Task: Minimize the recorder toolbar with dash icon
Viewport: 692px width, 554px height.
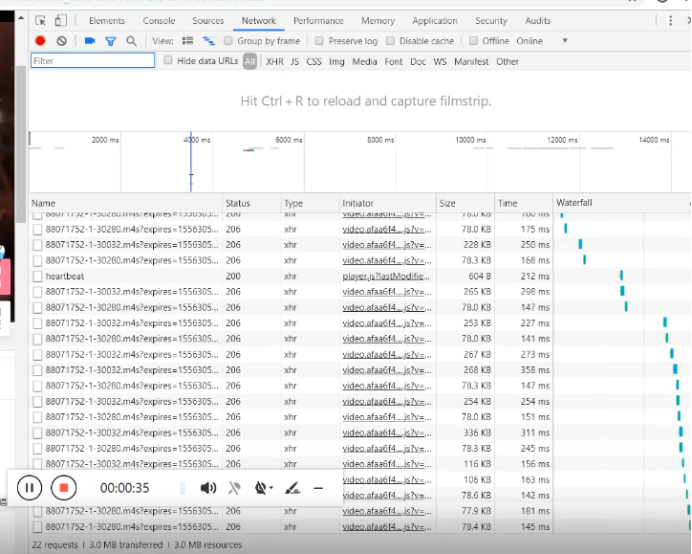Action: (x=318, y=488)
